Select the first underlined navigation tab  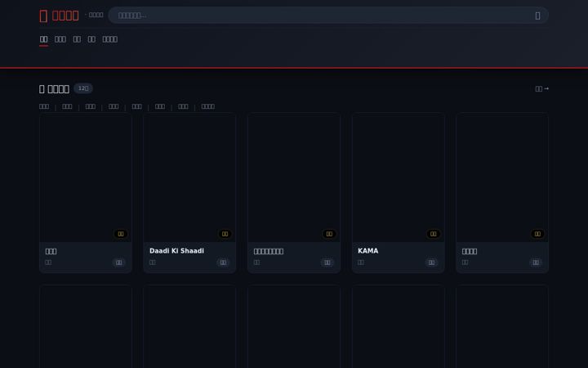tap(43, 39)
